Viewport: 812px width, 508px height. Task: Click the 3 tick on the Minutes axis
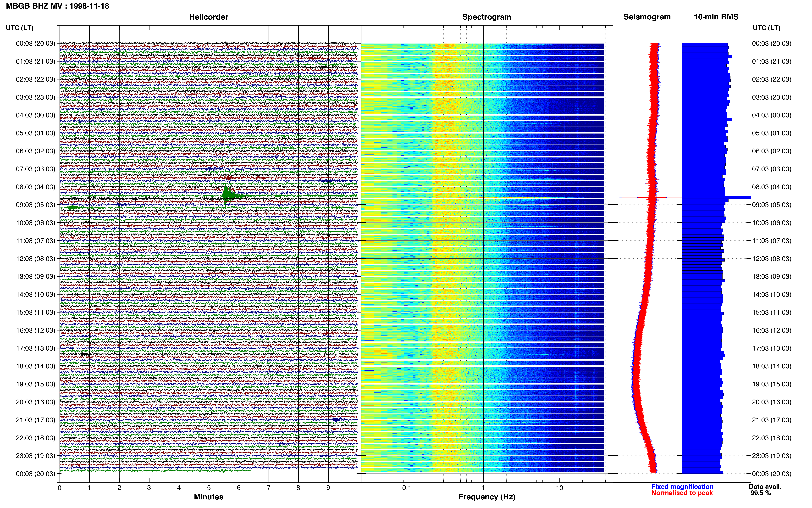149,488
